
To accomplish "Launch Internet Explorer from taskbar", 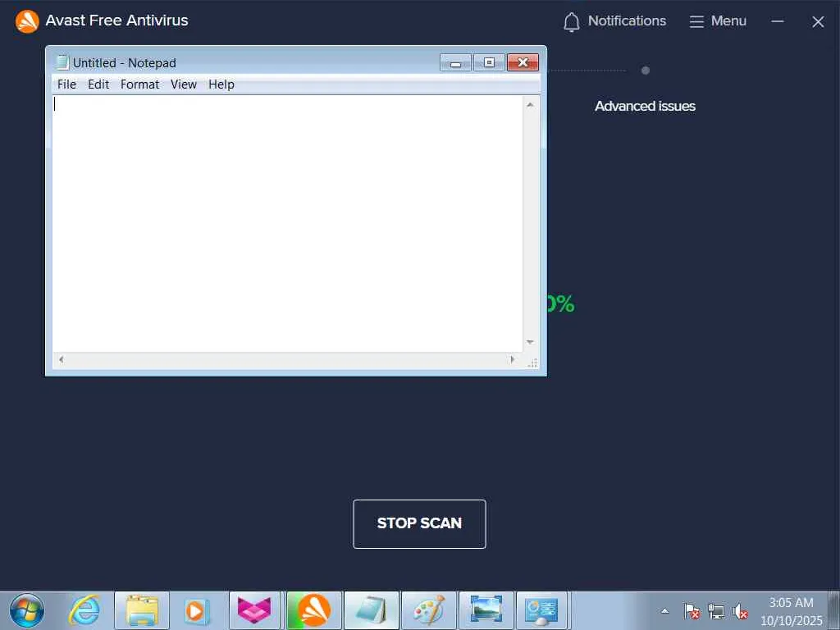I will (x=84, y=610).
